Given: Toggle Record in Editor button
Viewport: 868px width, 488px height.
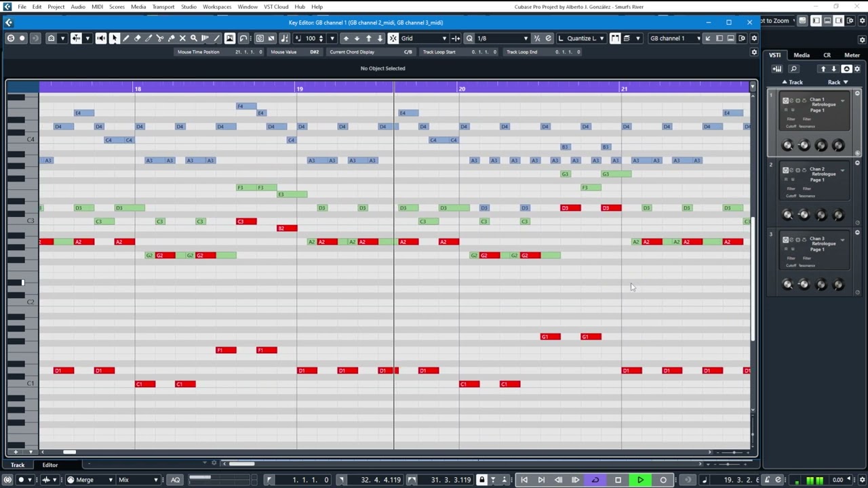Looking at the screenshot, I should [x=22, y=39].
